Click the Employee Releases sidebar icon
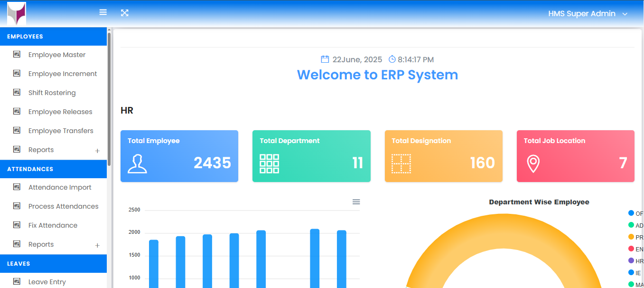The height and width of the screenshot is (288, 644). (17, 111)
